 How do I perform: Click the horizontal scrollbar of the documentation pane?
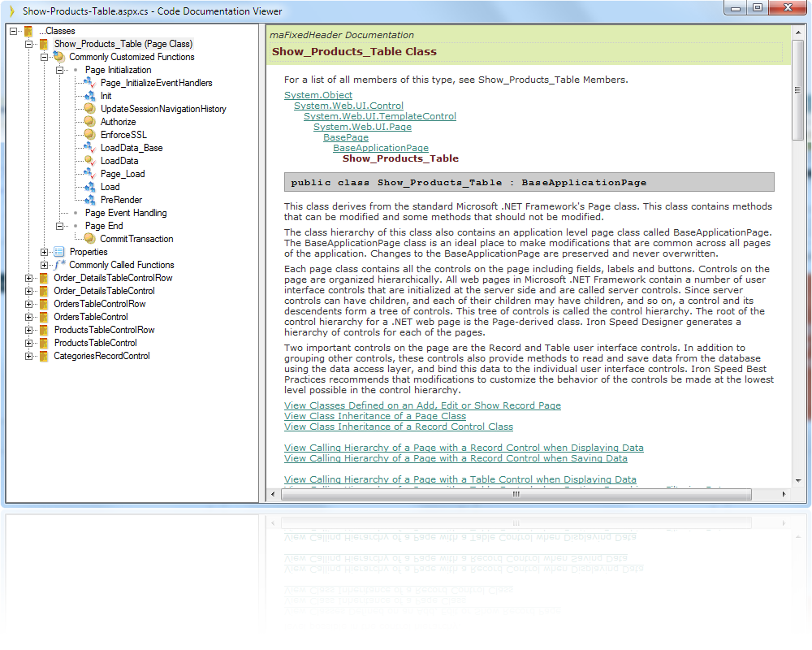516,494
